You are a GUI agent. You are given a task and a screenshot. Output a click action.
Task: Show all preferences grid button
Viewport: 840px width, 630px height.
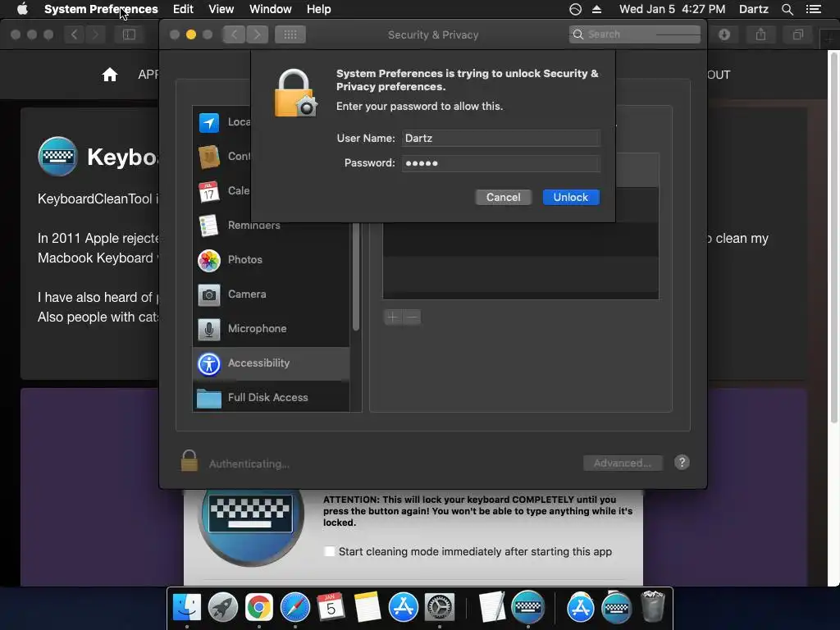point(290,34)
